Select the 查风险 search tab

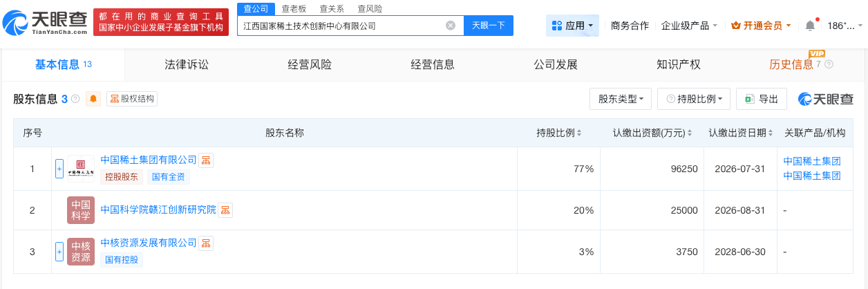[370, 8]
